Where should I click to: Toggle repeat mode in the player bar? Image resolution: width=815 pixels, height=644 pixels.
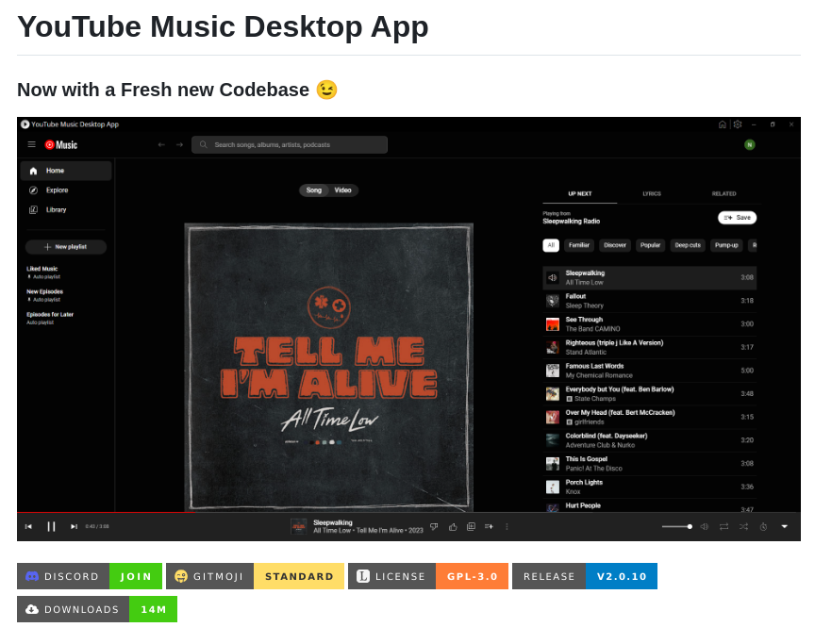coord(724,526)
